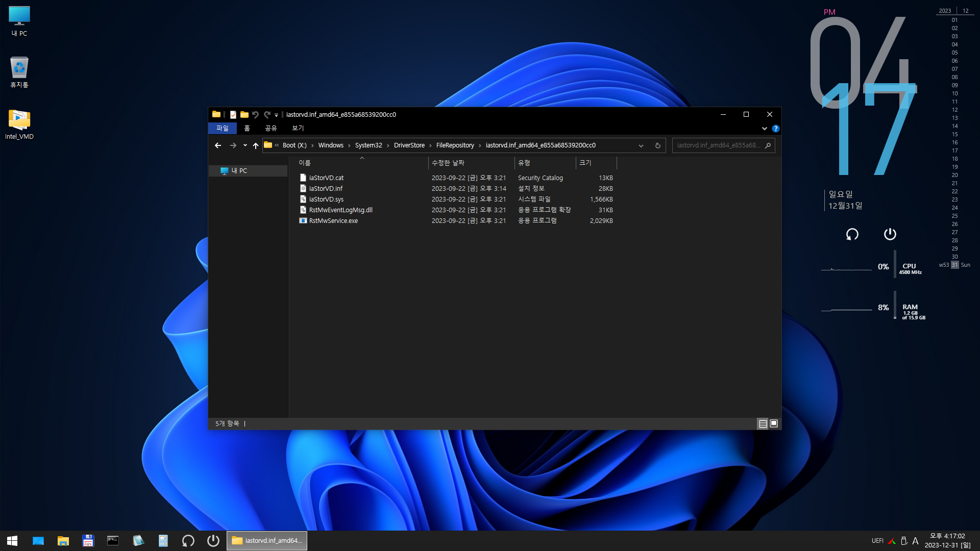
Task: Click the taskbar power icon
Action: [213, 541]
